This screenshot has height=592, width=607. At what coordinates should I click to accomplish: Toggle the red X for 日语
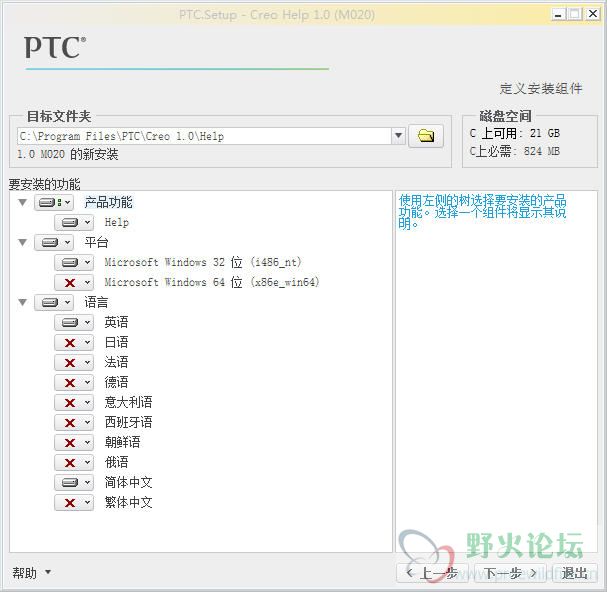74,342
